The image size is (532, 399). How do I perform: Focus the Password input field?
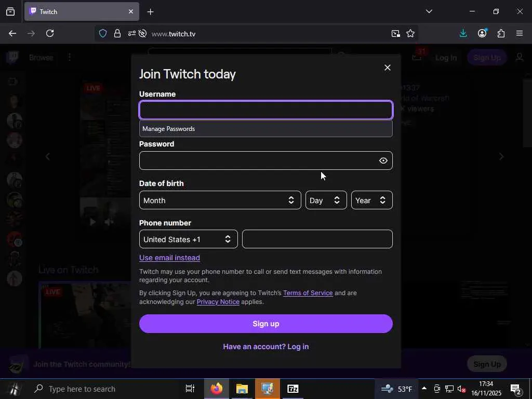265,161
